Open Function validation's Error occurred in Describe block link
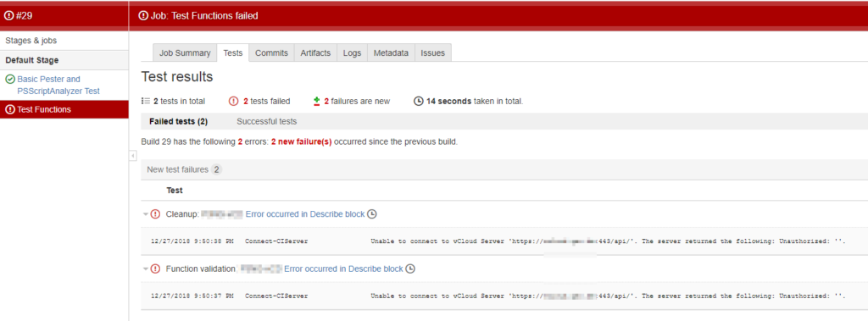The width and height of the screenshot is (868, 321). [x=344, y=269]
